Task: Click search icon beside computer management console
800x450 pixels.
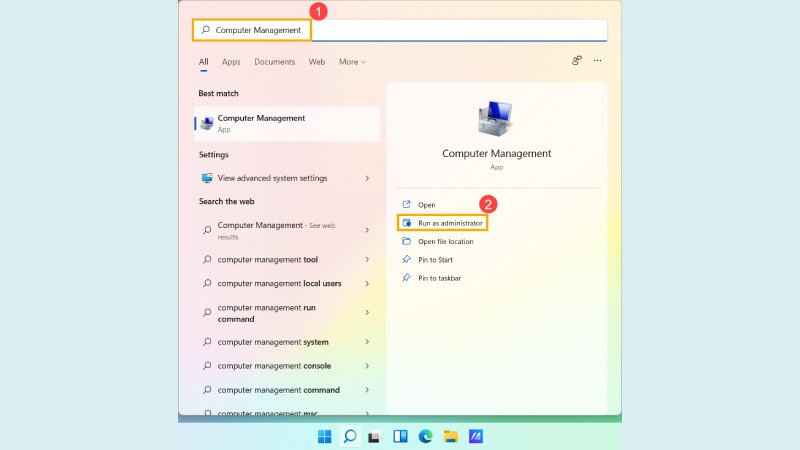Action: tap(207, 366)
